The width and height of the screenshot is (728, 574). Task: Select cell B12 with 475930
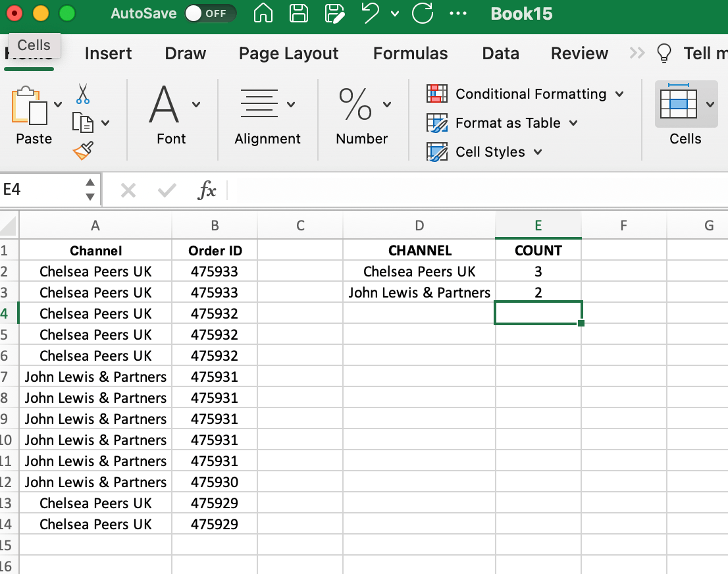click(x=215, y=482)
